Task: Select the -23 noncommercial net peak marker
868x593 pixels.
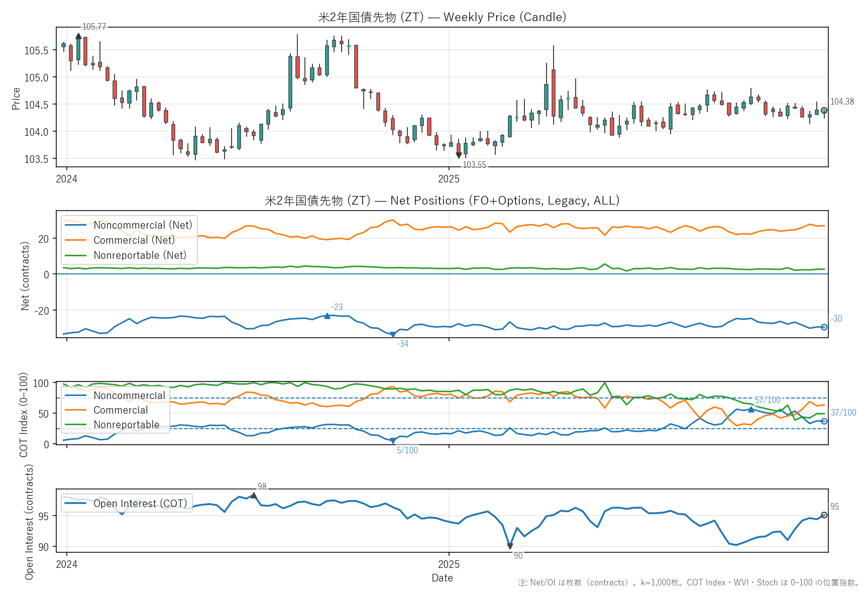Action: coord(327,316)
